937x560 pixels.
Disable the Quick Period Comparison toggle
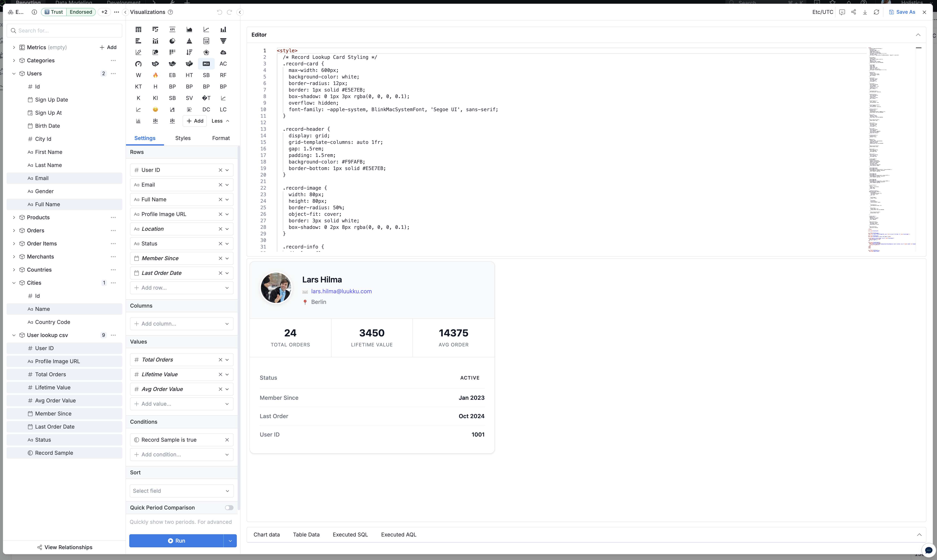(x=229, y=507)
